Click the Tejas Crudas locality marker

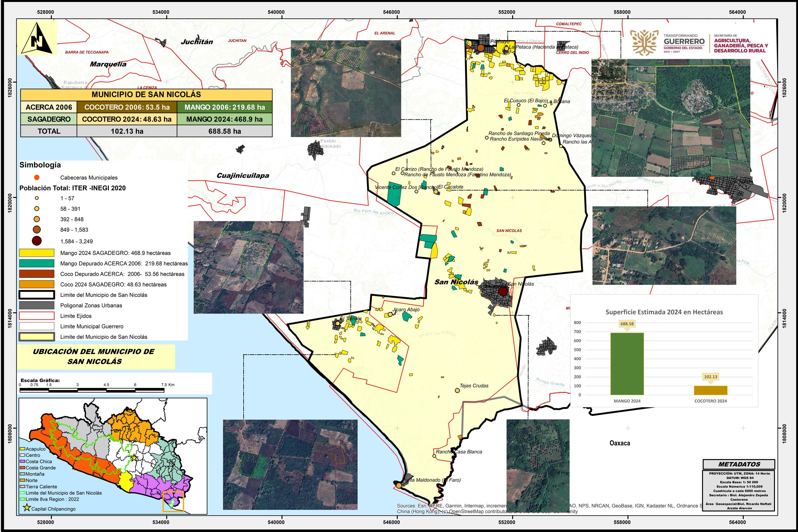(457, 391)
